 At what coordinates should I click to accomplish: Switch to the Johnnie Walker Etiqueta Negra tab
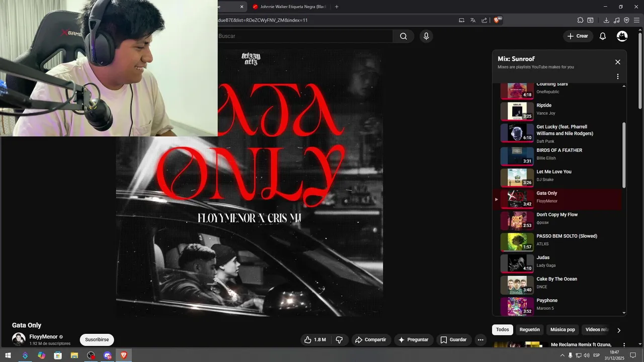(x=289, y=7)
